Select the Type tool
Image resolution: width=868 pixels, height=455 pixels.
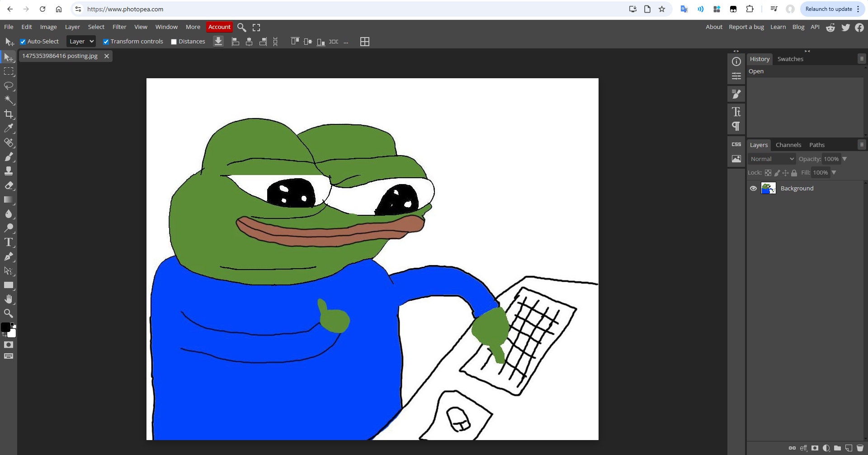pos(9,242)
